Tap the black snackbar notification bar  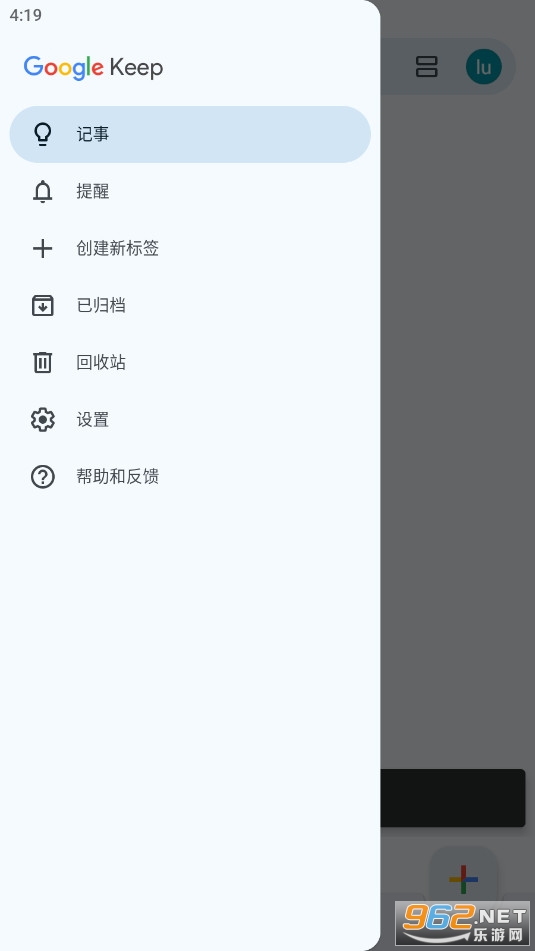click(x=453, y=798)
